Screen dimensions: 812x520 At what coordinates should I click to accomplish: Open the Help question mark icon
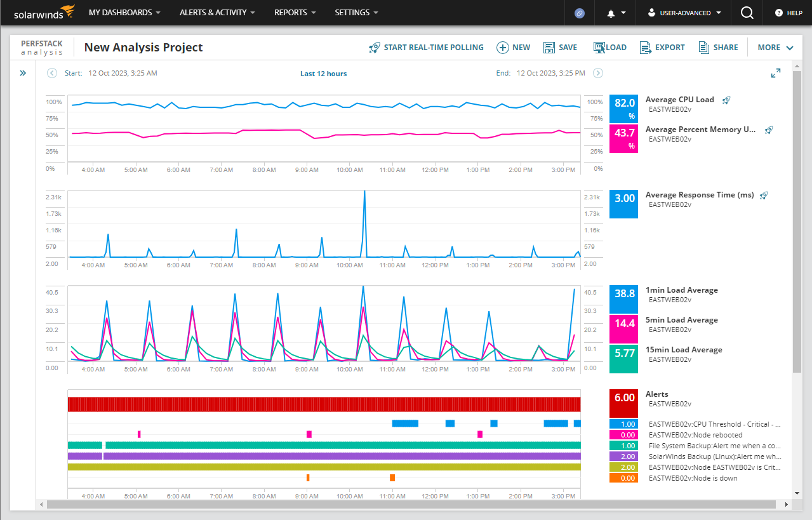point(779,13)
